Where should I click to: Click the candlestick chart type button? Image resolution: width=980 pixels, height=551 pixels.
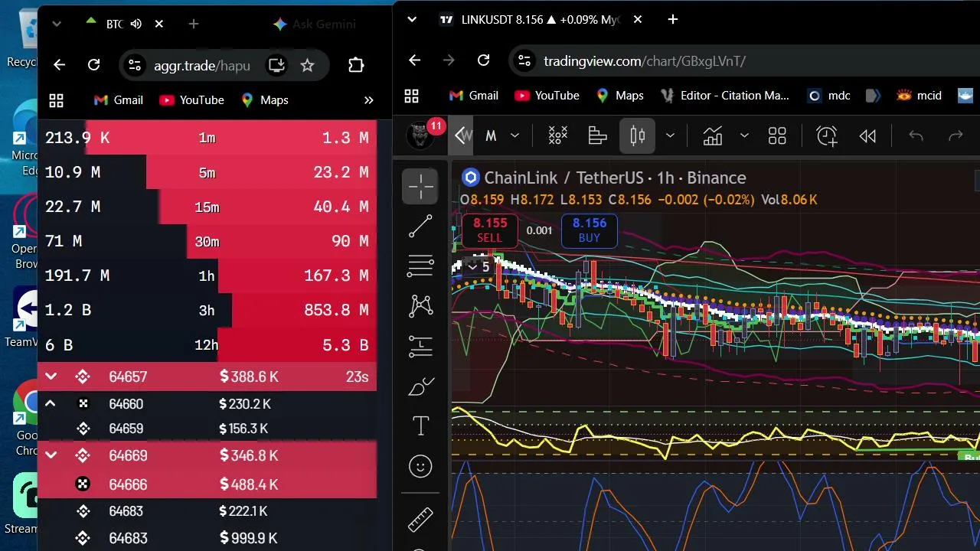tap(637, 136)
